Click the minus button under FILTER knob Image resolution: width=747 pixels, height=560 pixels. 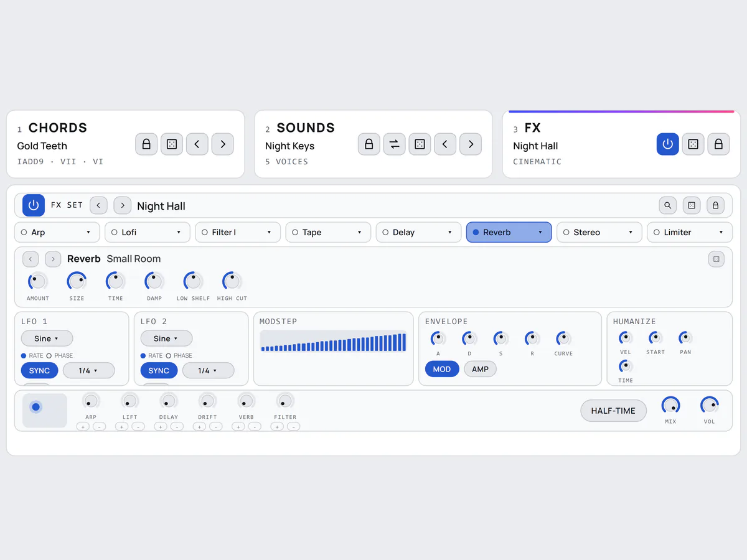pos(293,427)
